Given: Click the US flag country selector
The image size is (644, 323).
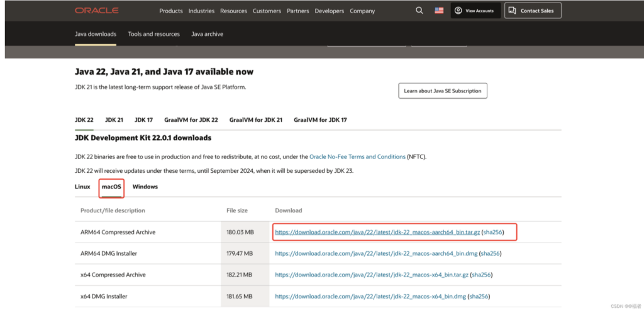Looking at the screenshot, I should coord(439,11).
